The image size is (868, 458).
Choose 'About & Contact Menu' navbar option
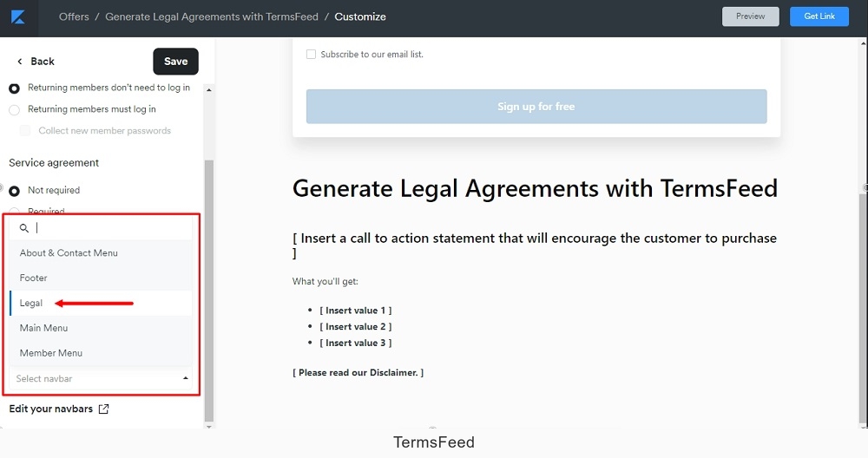(101, 252)
